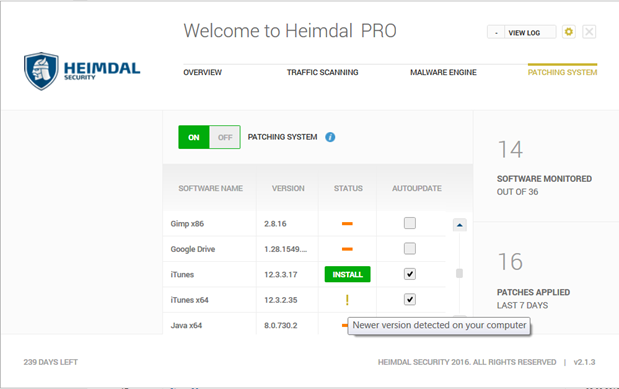Go to the Malware Engine tab
619x389 pixels.
click(443, 72)
